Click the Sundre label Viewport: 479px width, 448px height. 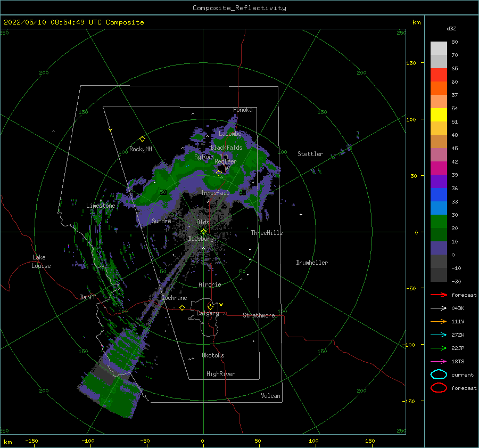coord(161,221)
